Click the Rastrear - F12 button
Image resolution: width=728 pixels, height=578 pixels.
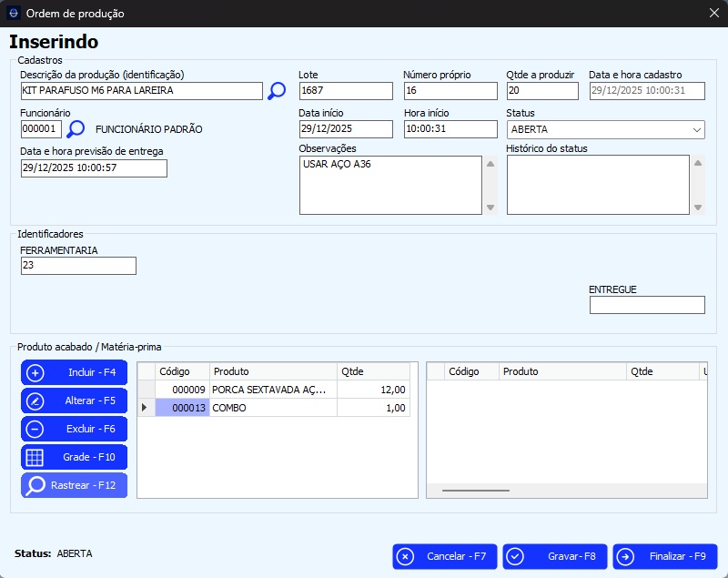pyautogui.click(x=75, y=485)
